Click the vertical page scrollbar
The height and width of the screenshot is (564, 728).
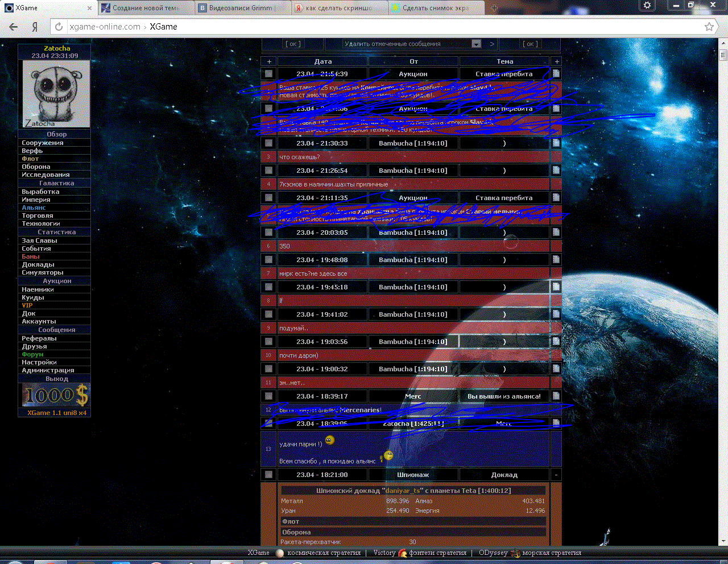(723, 284)
